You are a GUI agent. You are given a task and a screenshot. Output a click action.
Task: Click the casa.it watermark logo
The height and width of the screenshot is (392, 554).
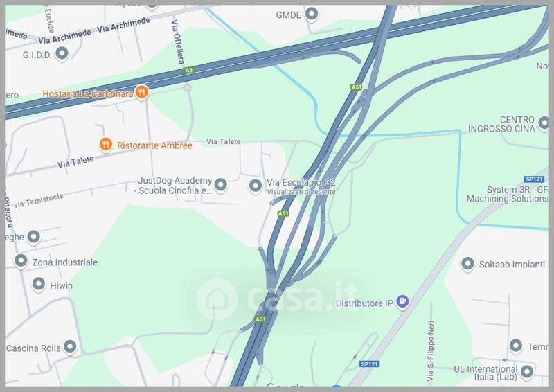pyautogui.click(x=278, y=299)
